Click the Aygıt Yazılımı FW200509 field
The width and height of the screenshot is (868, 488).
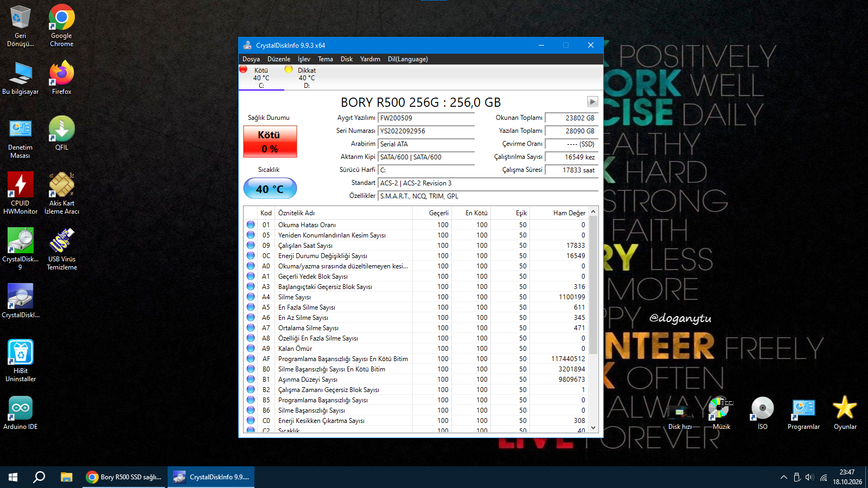pos(426,118)
